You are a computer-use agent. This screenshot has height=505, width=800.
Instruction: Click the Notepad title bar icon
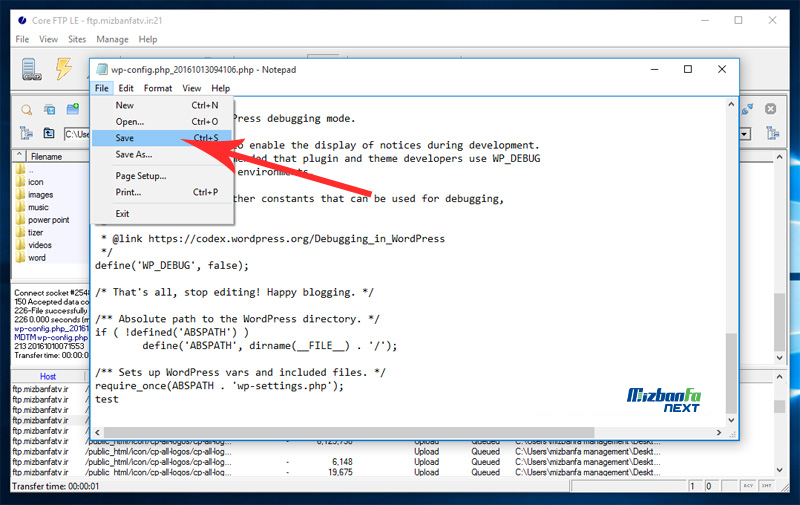[x=102, y=69]
